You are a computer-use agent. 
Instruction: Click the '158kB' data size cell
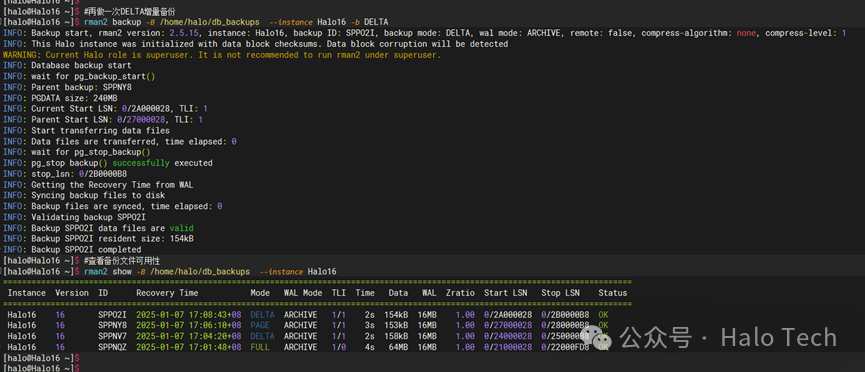396,336
